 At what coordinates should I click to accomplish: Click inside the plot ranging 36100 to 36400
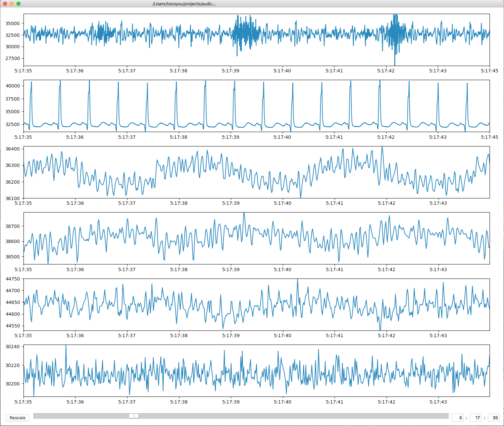(x=257, y=172)
